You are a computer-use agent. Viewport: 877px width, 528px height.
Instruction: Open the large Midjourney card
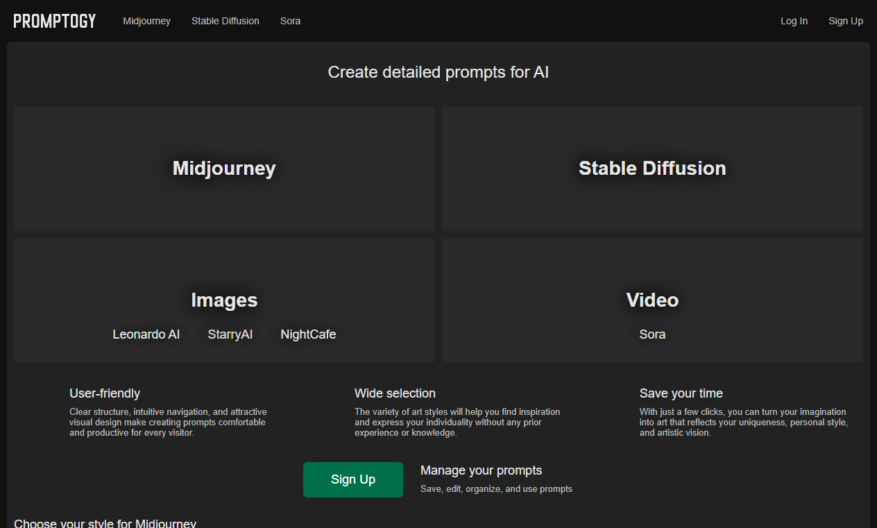click(224, 168)
